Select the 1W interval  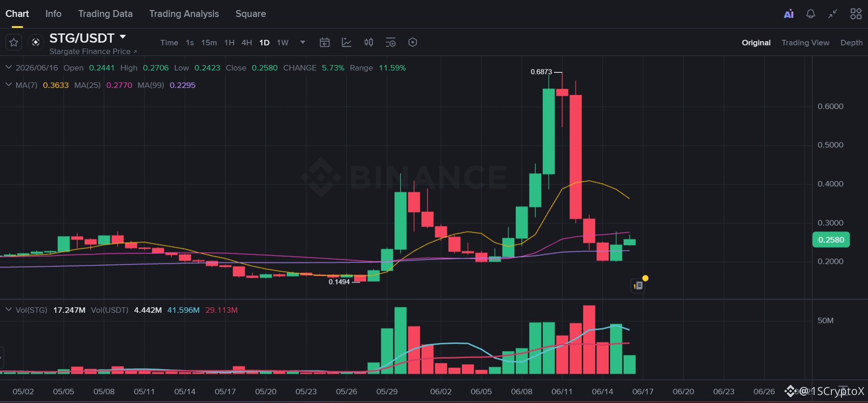coord(283,43)
